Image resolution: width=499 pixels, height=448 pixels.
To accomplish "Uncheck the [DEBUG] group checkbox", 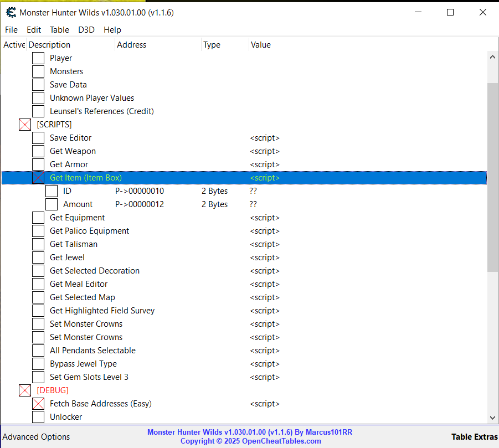I will point(25,390).
